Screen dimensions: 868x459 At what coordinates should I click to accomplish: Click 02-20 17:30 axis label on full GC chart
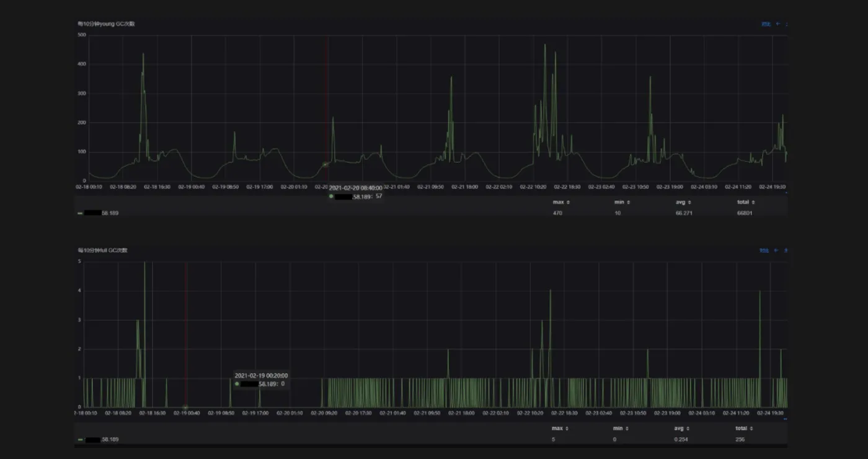click(x=358, y=412)
